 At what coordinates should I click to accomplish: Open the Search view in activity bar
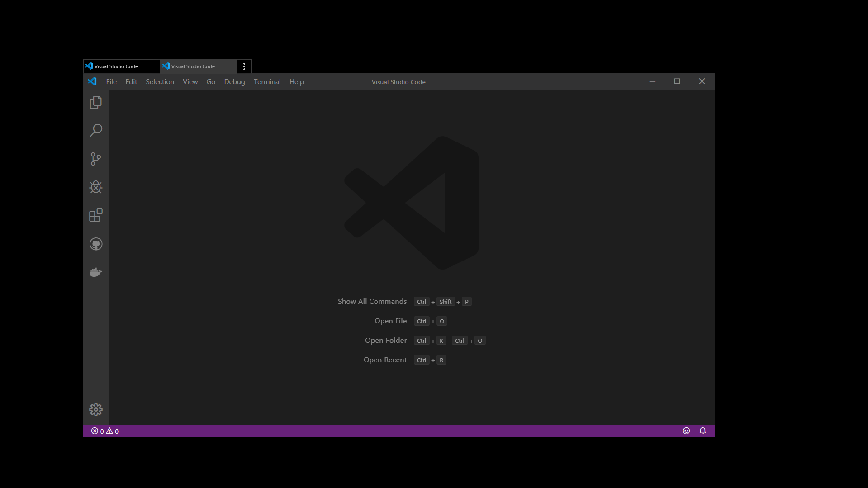[95, 131]
